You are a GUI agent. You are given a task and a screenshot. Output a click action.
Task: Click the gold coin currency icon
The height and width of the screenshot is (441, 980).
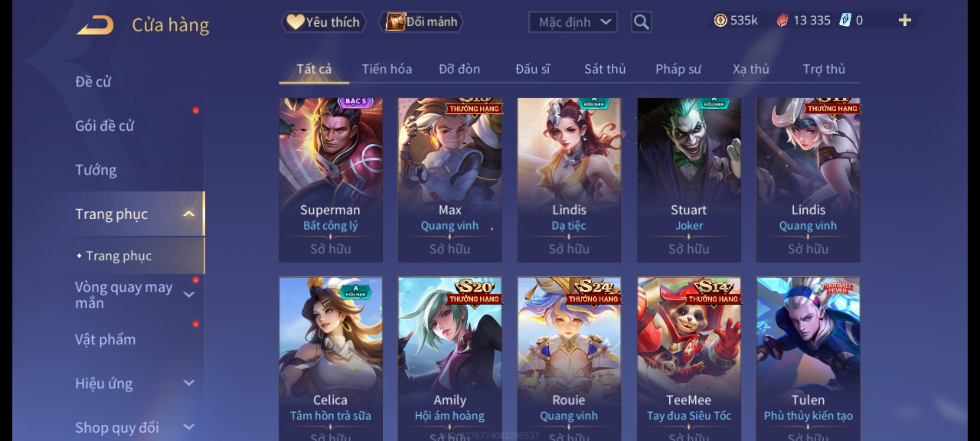click(x=720, y=20)
